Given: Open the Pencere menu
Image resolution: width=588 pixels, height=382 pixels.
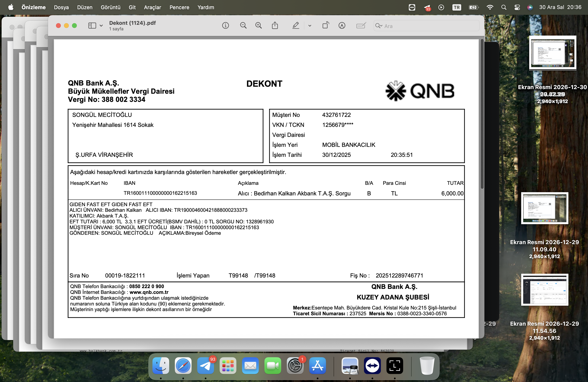Looking at the screenshot, I should [x=179, y=7].
